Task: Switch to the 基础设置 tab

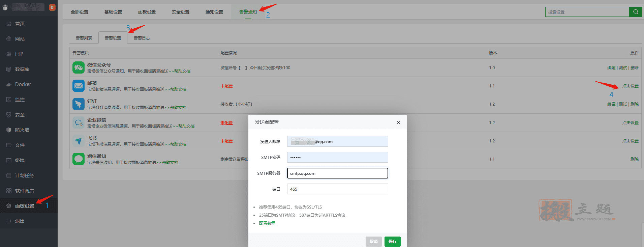Action: [113, 12]
